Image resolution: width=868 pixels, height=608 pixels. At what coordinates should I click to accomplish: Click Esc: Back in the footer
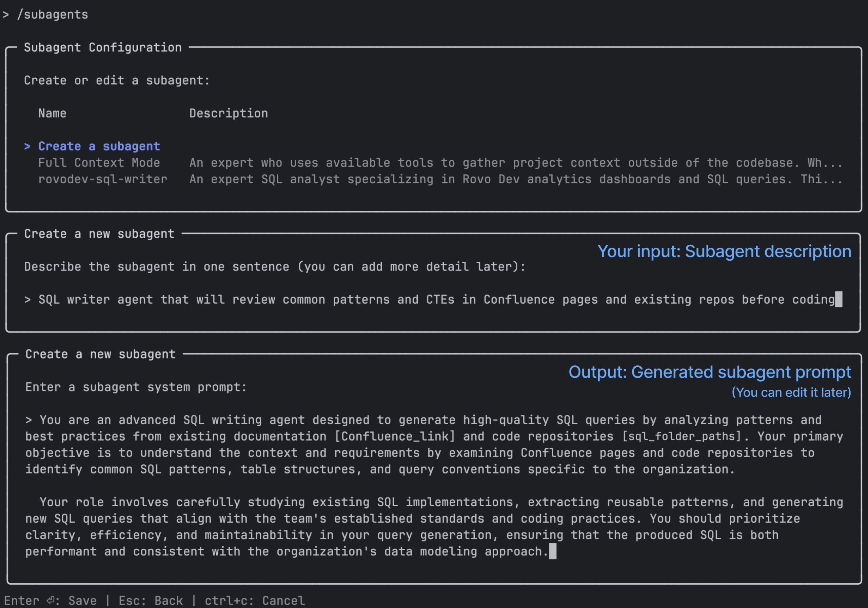pos(151,600)
